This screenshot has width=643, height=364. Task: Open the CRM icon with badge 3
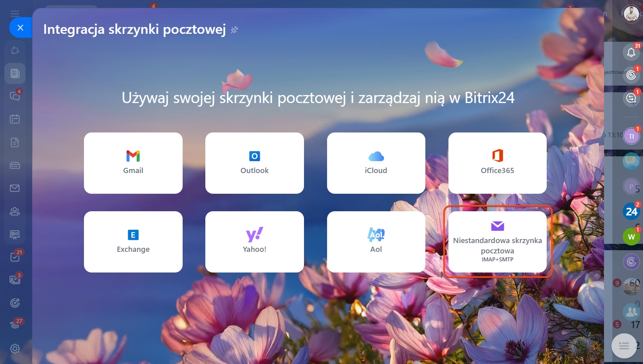tap(15, 279)
